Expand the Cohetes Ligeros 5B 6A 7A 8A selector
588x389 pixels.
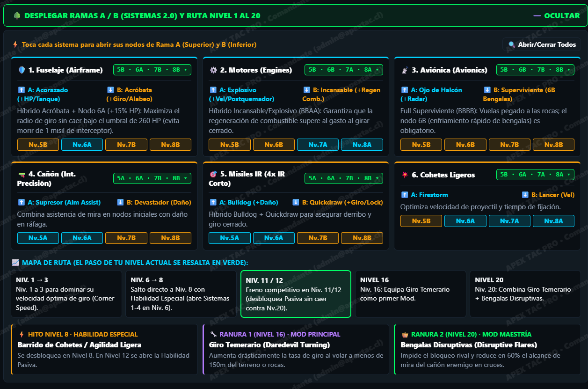pos(535,175)
